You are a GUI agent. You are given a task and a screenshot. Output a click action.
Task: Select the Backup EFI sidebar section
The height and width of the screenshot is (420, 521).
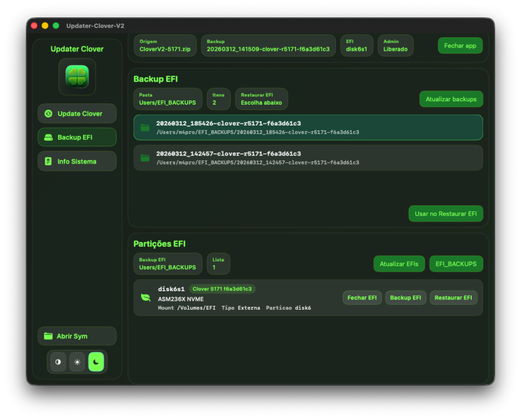tap(77, 137)
